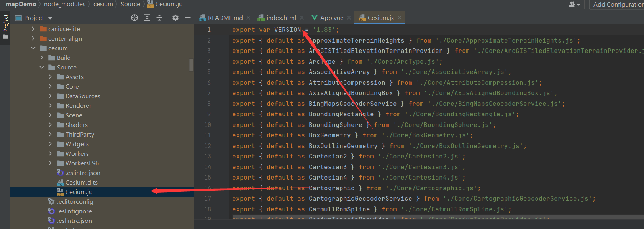
Task: Hide the Project tool window
Action: [188, 18]
